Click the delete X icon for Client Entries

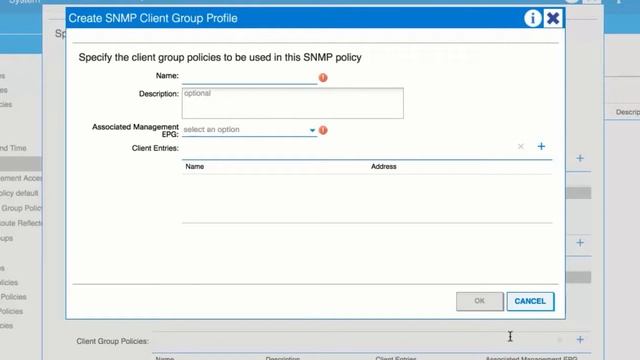tap(520, 146)
